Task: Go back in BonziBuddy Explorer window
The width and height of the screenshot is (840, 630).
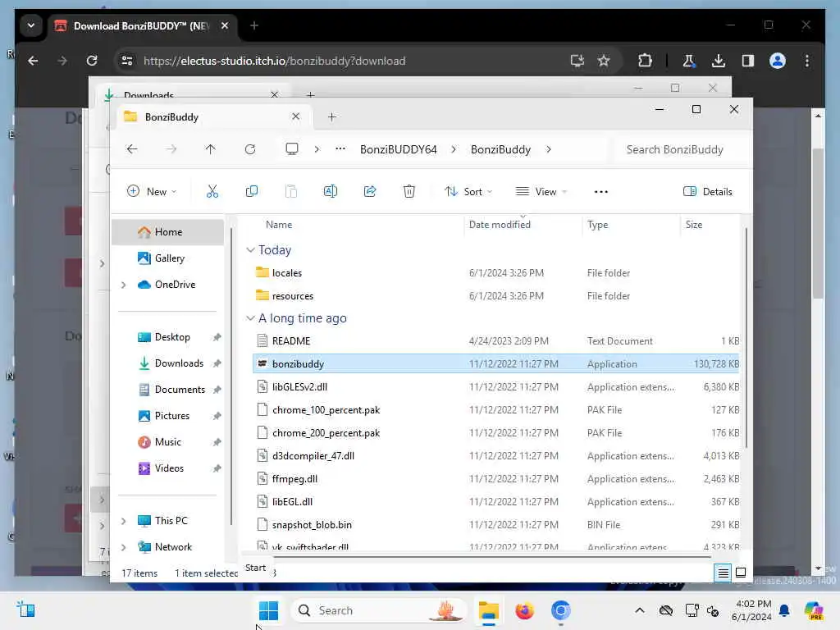Action: [132, 149]
